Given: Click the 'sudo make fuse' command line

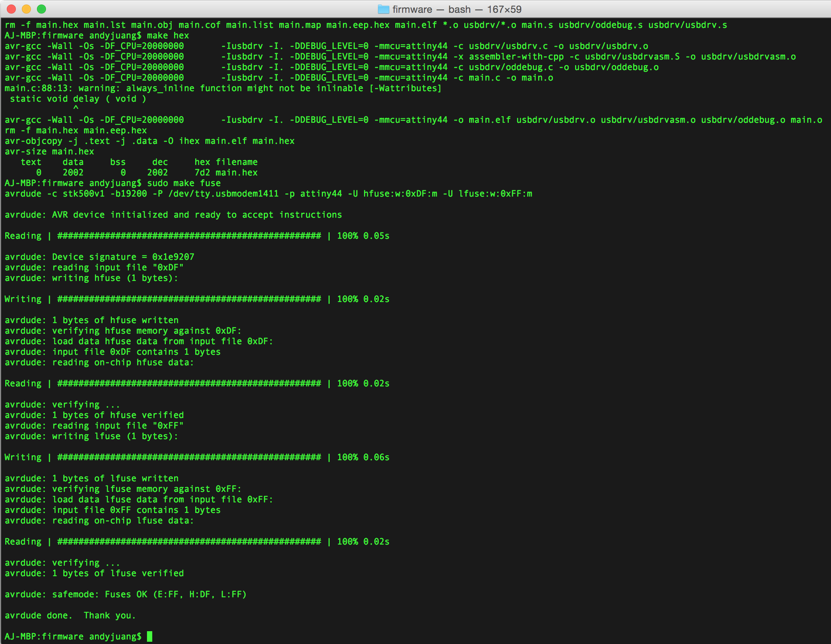Looking at the screenshot, I should (113, 183).
